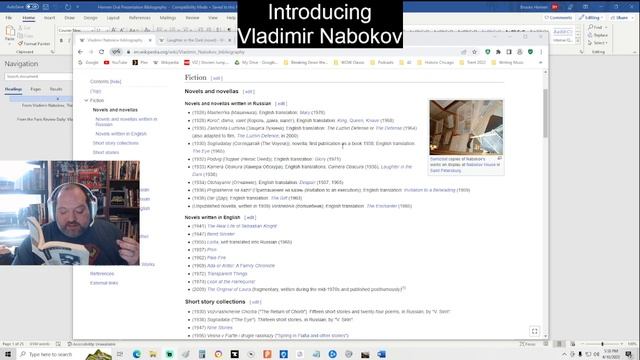Click the Nabokov House photo thumbnail

pyautogui.click(x=466, y=127)
